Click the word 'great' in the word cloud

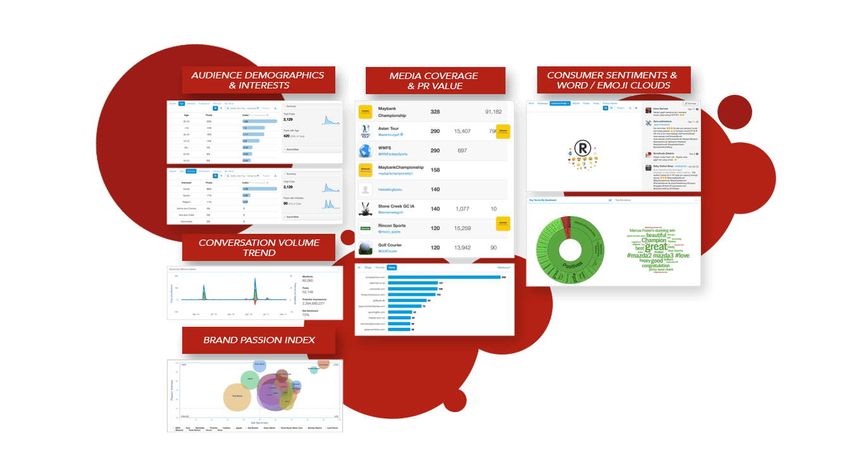(x=655, y=247)
